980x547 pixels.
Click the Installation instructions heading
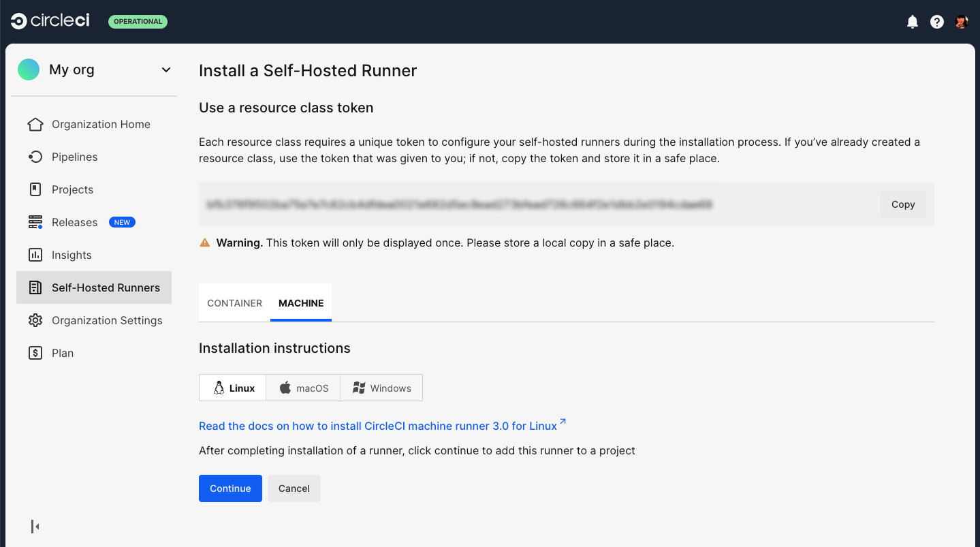pyautogui.click(x=274, y=348)
